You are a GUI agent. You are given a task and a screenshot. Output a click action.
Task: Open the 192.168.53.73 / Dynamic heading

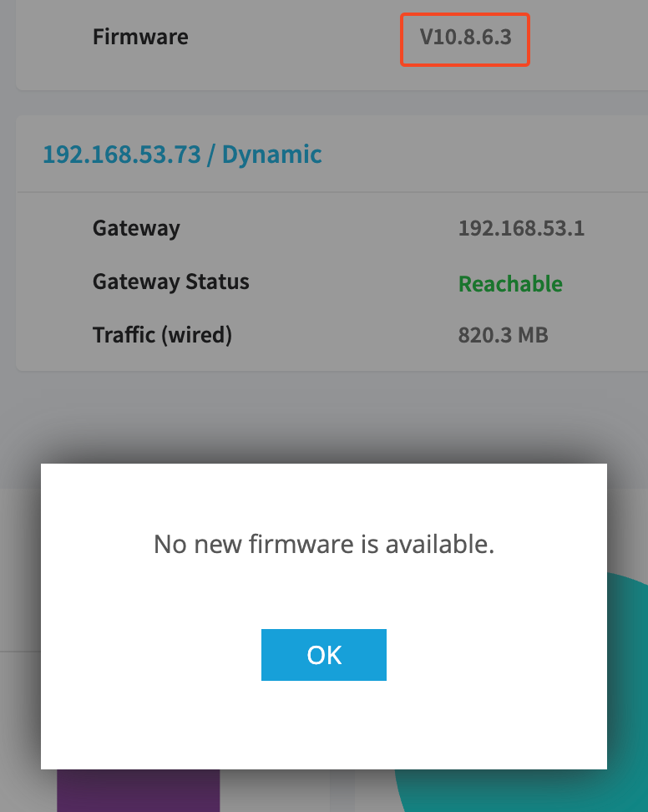click(x=182, y=155)
